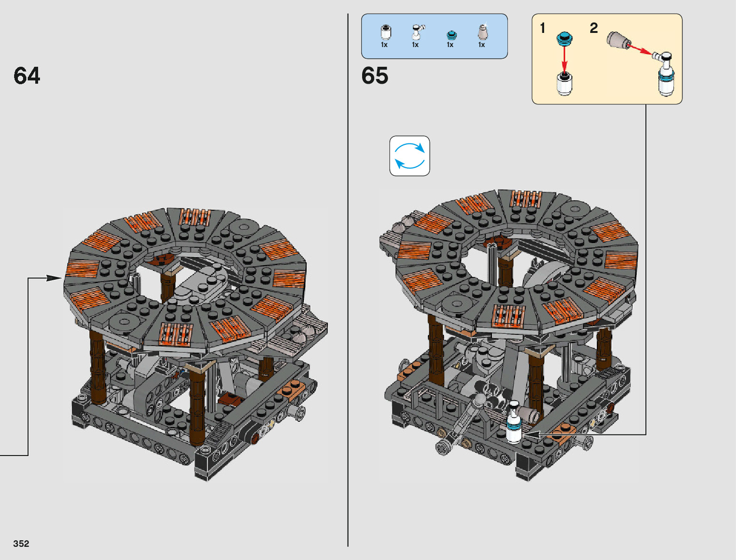736x560 pixels.
Task: Click the white cylinder in sub-step 1
Action: point(564,84)
